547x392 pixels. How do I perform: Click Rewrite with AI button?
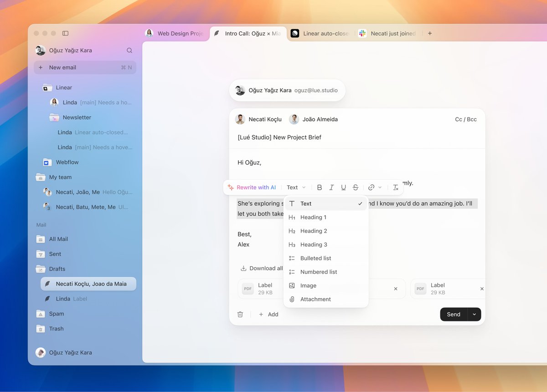click(x=252, y=188)
